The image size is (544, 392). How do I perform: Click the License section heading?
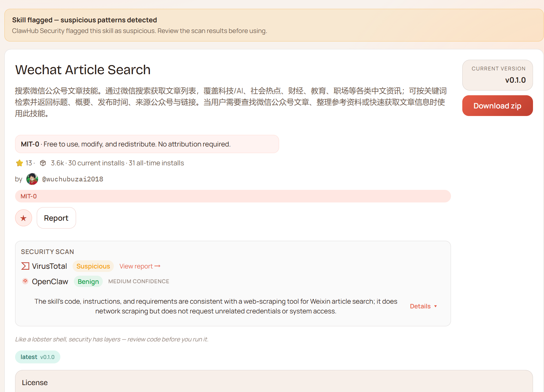35,383
